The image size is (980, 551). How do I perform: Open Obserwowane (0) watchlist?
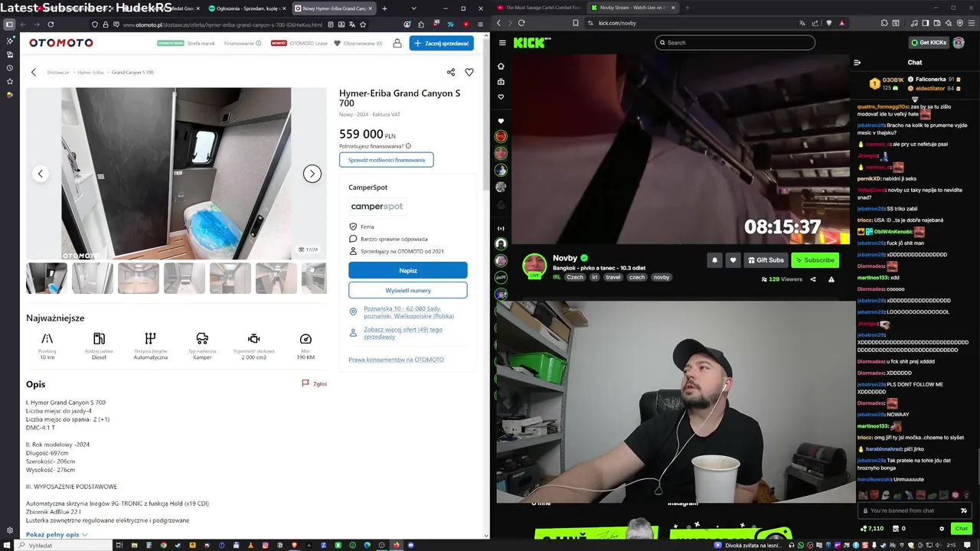click(x=358, y=44)
